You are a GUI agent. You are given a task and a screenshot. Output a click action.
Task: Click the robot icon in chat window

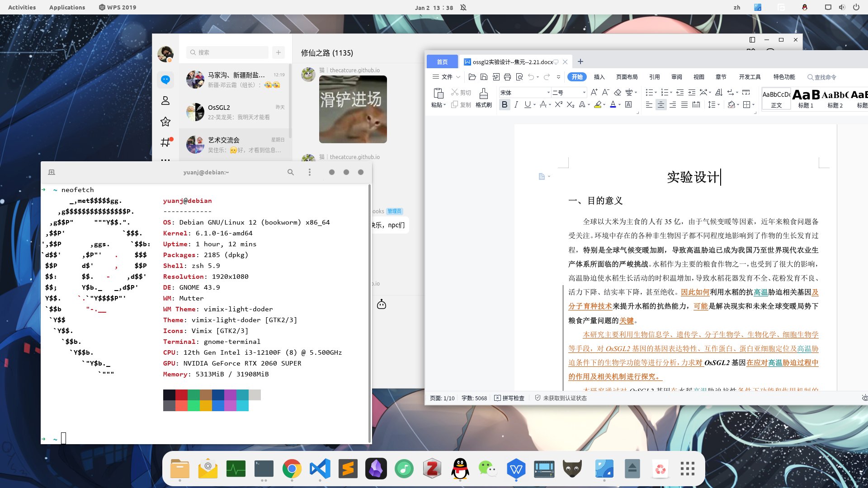click(x=382, y=304)
